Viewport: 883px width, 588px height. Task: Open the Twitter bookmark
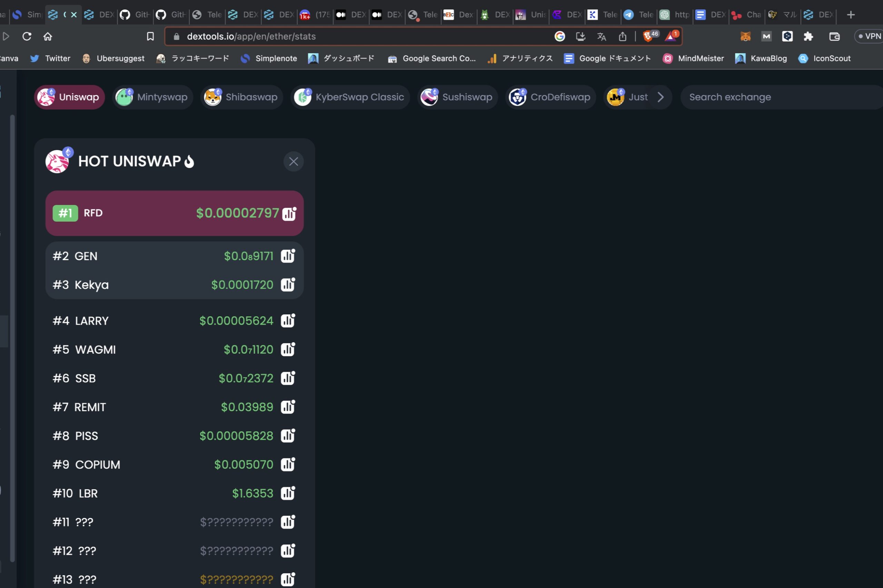(x=50, y=58)
